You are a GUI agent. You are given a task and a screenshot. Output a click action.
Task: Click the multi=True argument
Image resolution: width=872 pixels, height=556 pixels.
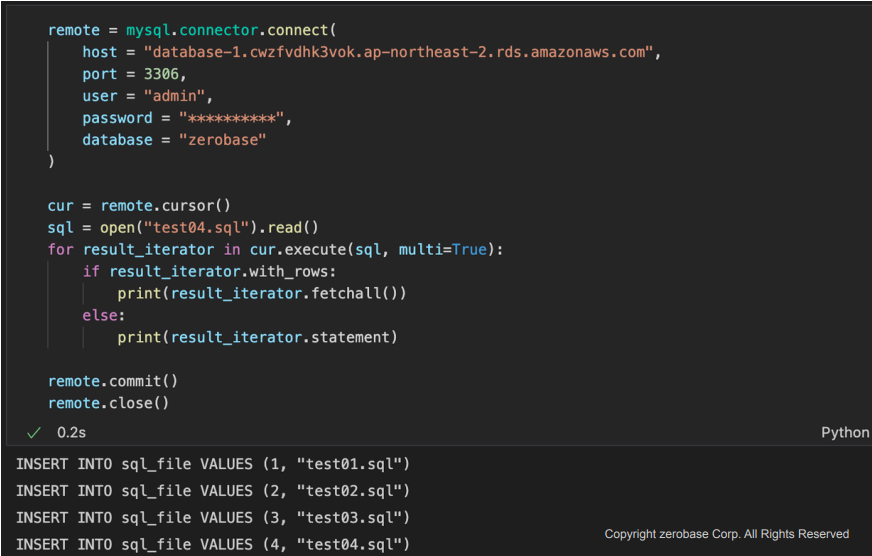point(443,250)
